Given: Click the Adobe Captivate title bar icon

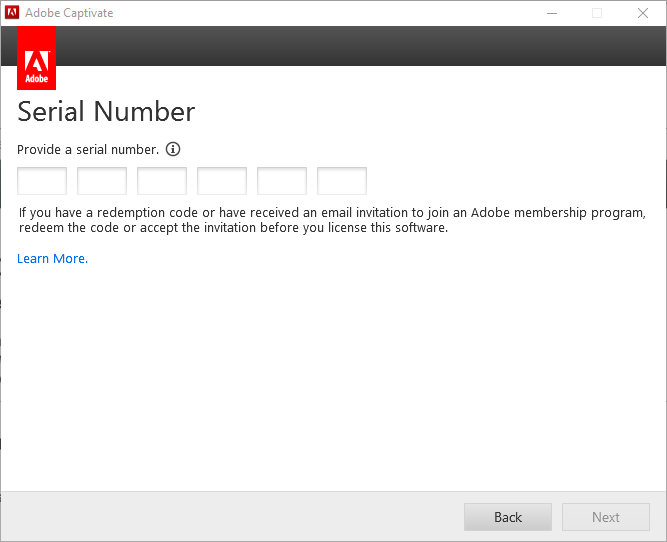Looking at the screenshot, I should 12,13.
